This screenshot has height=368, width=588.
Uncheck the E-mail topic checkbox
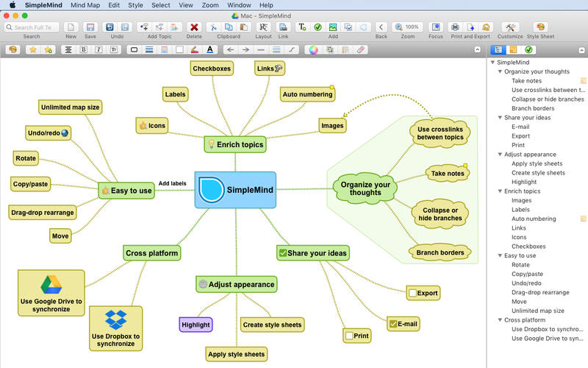tap(393, 324)
